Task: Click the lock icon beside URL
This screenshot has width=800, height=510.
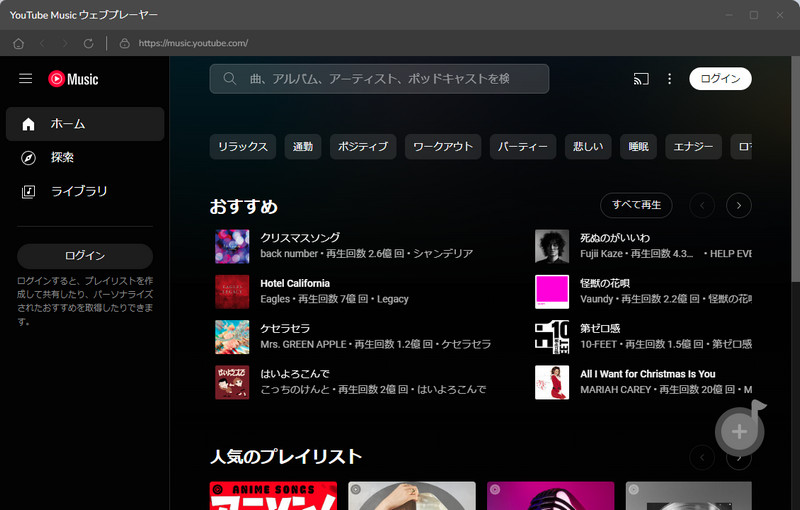Action: tap(124, 43)
